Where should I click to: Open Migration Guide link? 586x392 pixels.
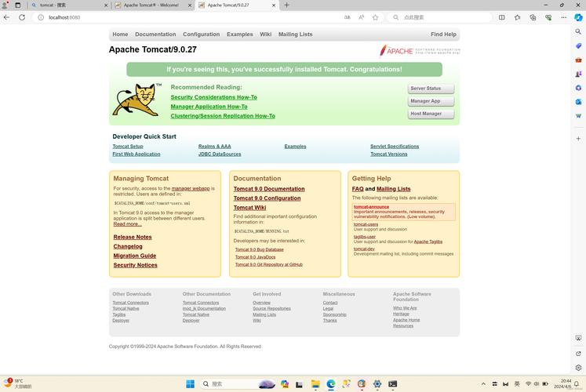click(x=135, y=256)
